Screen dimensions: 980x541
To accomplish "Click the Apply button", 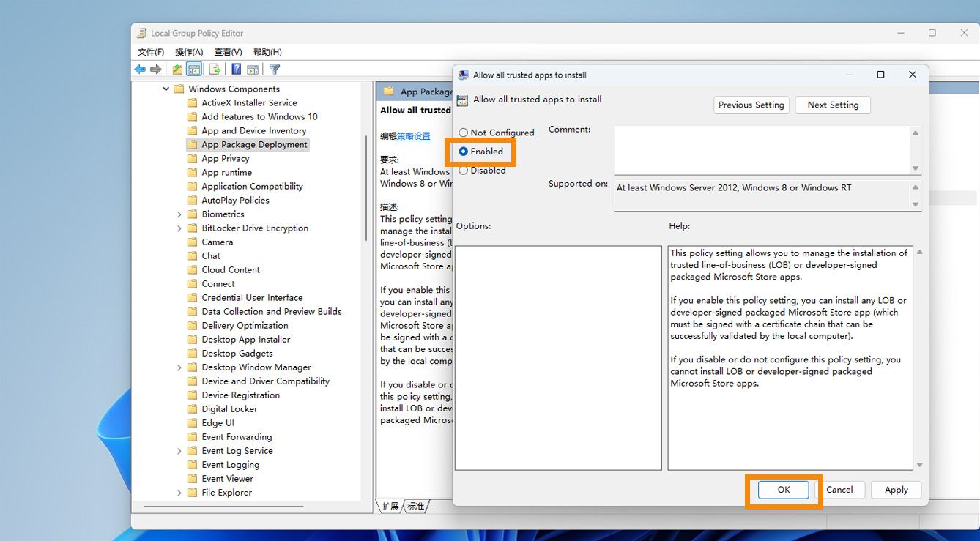I will 897,490.
